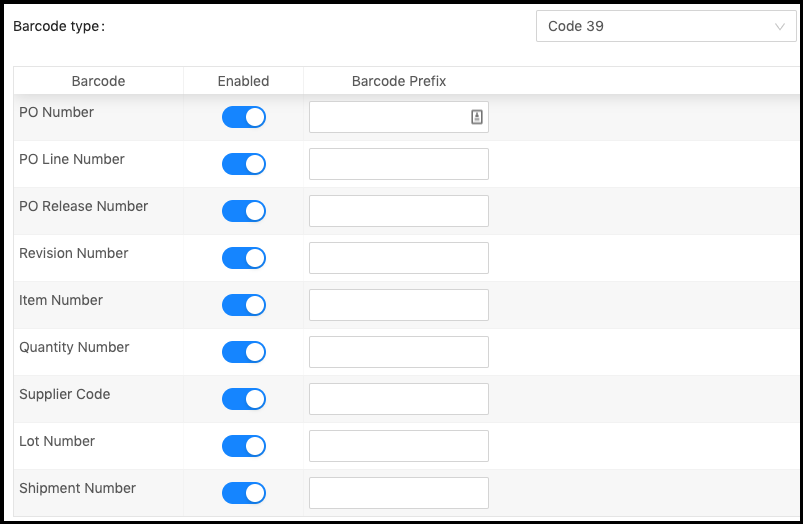Select the Item Number barcode prefix field
Viewport: 803px width, 524px height.
coord(399,305)
